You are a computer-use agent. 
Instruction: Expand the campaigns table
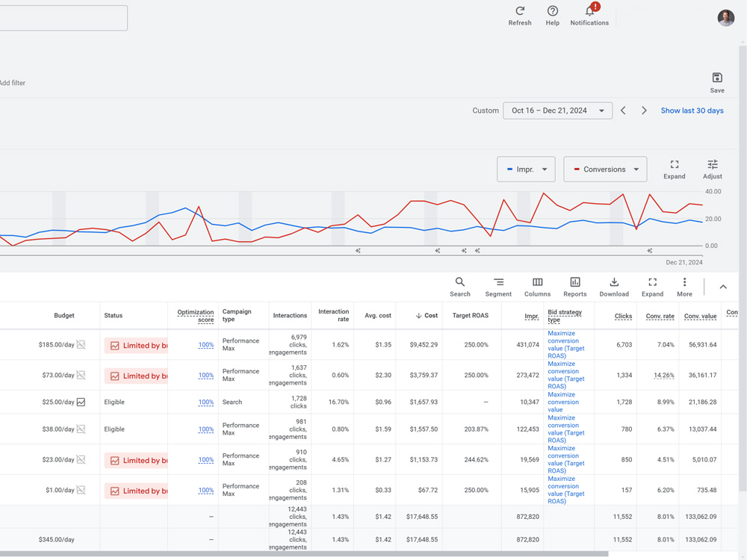tap(652, 287)
